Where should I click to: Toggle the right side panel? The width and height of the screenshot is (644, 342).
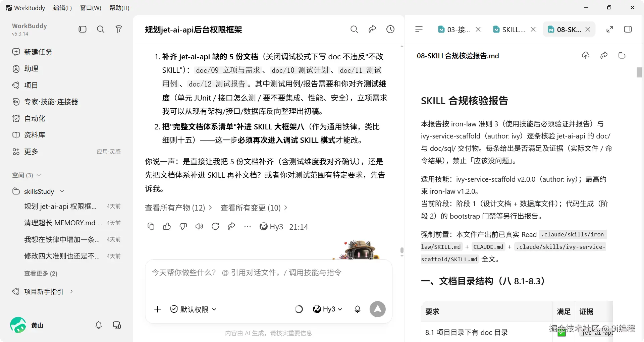coord(628,30)
